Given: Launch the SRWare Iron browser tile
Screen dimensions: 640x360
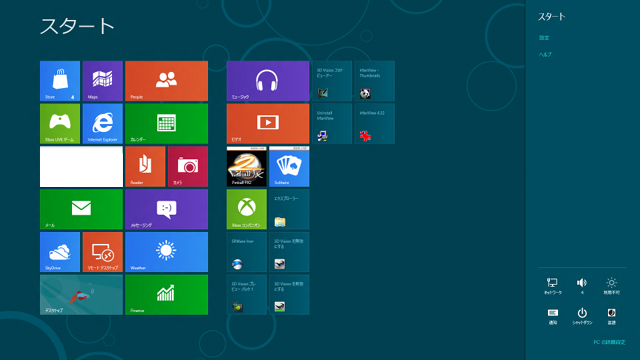Looking at the screenshot, I should pyautogui.click(x=247, y=252).
